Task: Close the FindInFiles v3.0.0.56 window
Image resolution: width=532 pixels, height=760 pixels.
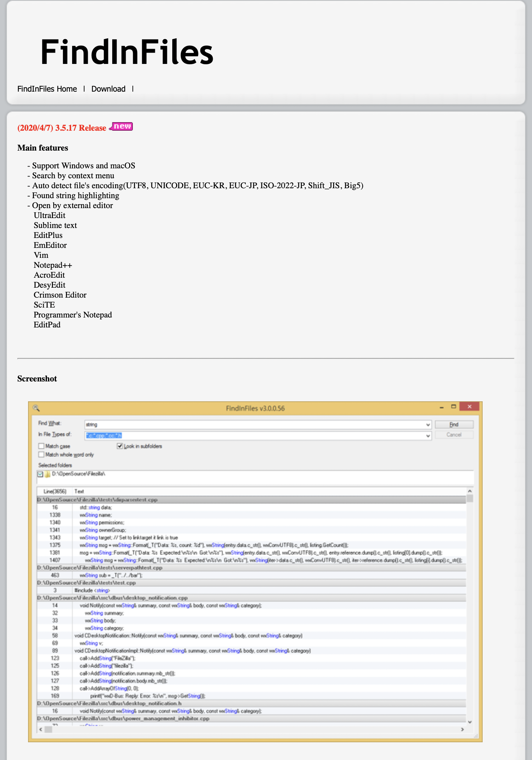Action: point(469,407)
